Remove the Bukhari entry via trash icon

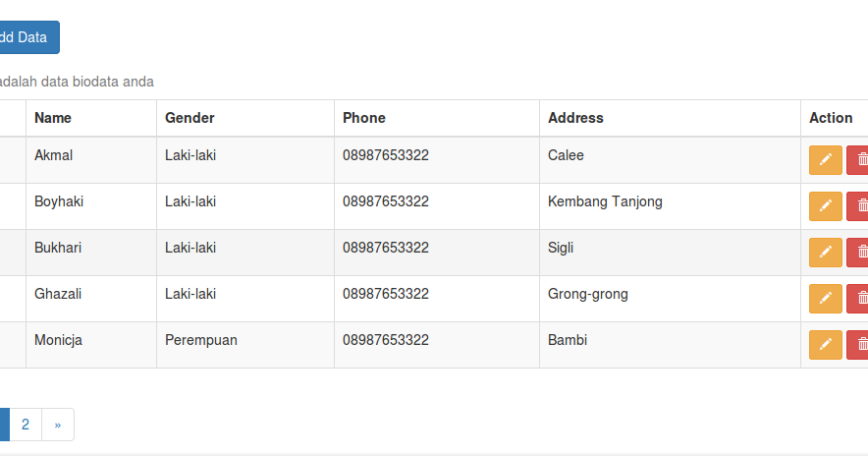pyautogui.click(x=859, y=253)
